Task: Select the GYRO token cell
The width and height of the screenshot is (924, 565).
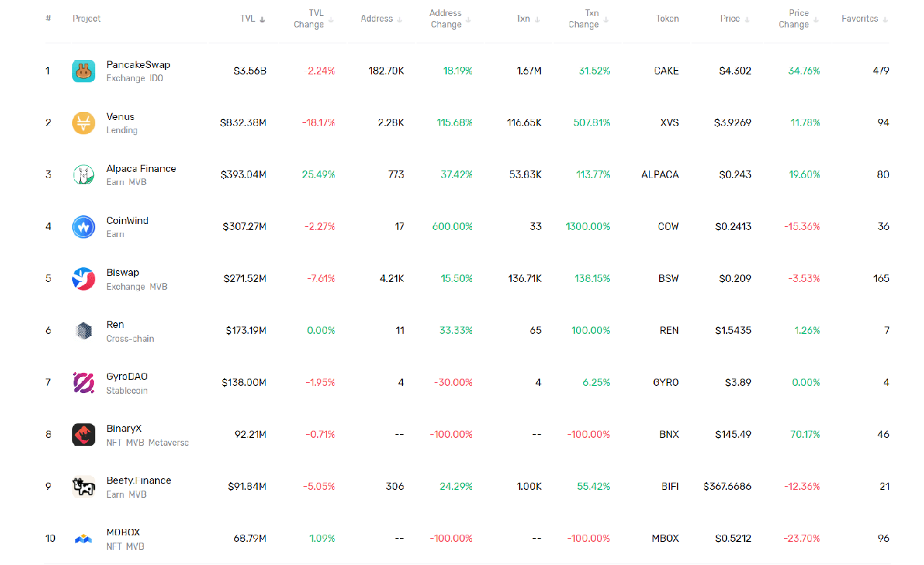Action: [x=666, y=383]
